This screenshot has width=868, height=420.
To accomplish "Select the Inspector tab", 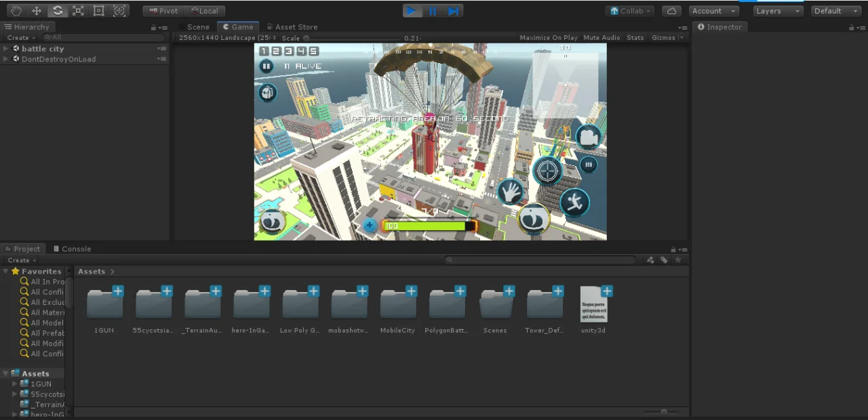I will tap(720, 27).
